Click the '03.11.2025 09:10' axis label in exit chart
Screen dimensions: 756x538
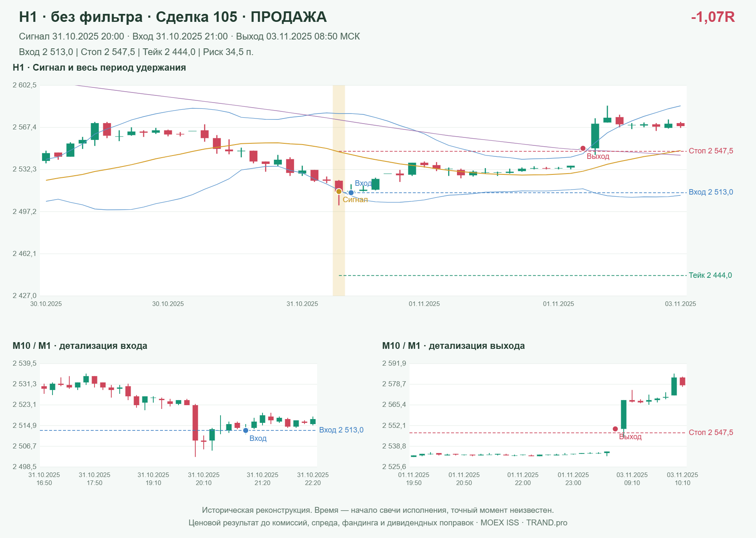(632, 479)
